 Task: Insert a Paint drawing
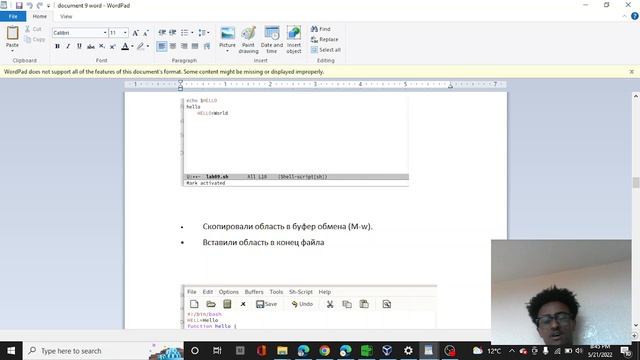pos(248,40)
